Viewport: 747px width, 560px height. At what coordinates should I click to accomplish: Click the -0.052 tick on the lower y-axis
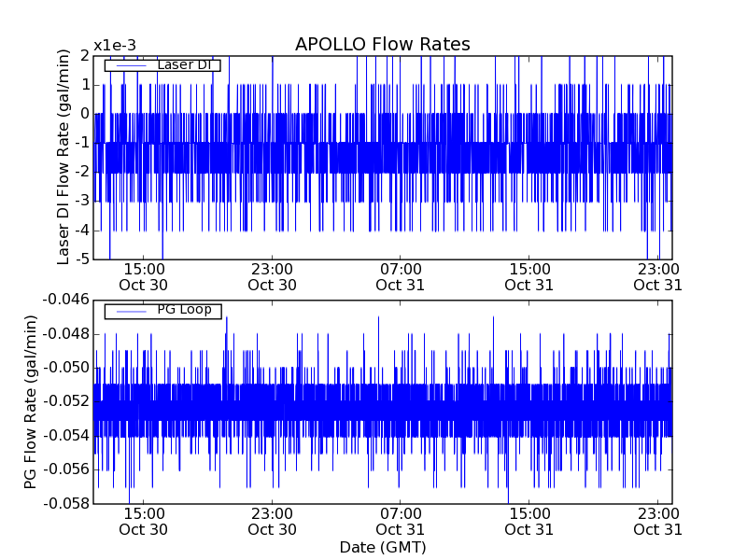[x=65, y=401]
